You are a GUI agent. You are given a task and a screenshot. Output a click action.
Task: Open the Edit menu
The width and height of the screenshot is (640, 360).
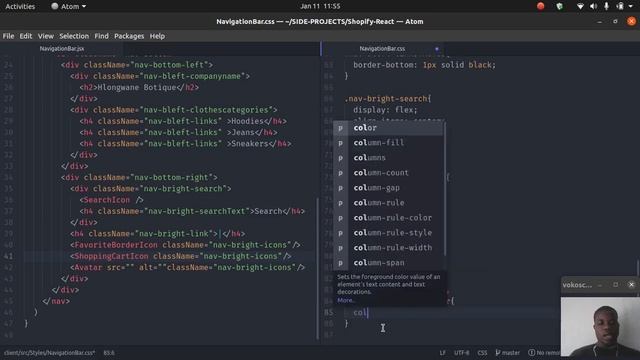[x=26, y=36]
